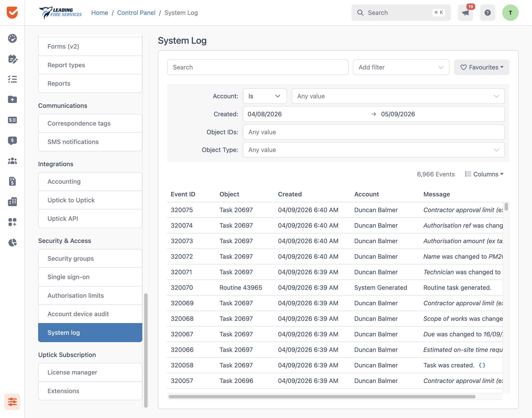The width and height of the screenshot is (532, 418).
Task: Go to Home breadcrumb
Action: tap(100, 13)
